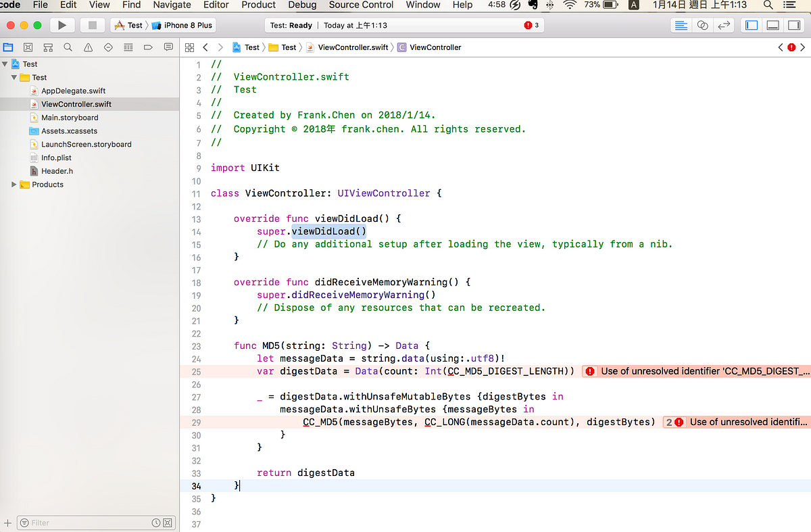This screenshot has height=532, width=811.
Task: Click the Bluetooth menu bar icon
Action: coord(549,5)
